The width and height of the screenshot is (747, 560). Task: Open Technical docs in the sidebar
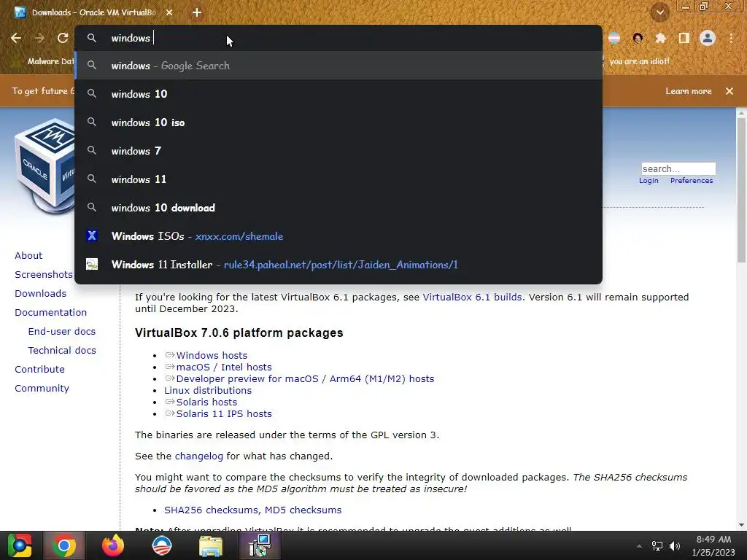(62, 351)
